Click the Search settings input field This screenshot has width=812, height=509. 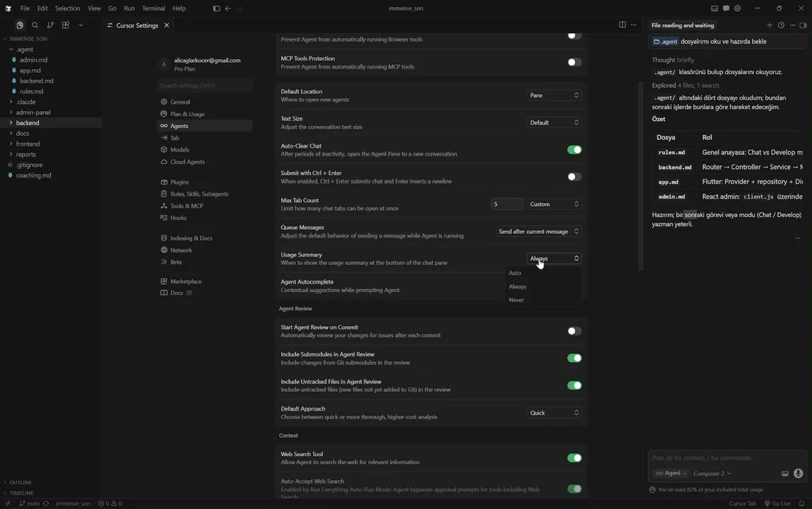[x=204, y=86]
